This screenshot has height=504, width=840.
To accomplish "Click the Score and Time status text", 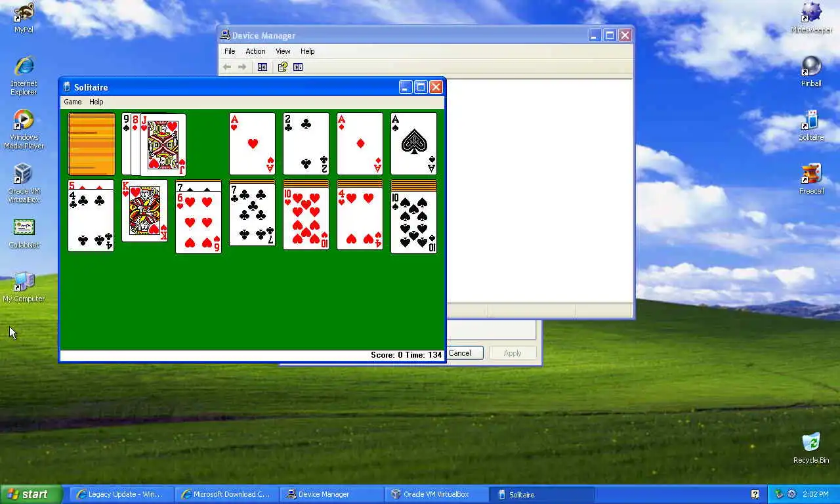I will pyautogui.click(x=406, y=355).
